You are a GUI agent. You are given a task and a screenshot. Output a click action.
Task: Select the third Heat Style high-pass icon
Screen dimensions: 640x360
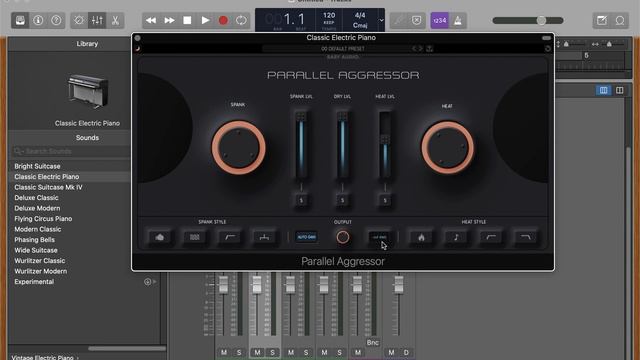click(491, 237)
